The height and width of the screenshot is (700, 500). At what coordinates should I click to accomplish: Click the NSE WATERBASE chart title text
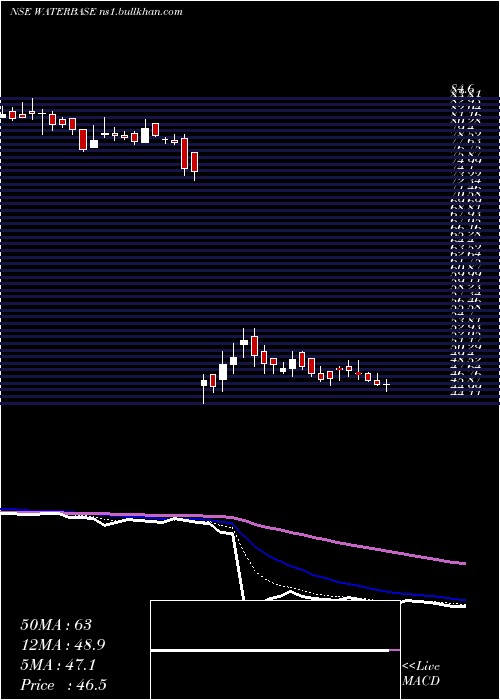pyautogui.click(x=96, y=12)
